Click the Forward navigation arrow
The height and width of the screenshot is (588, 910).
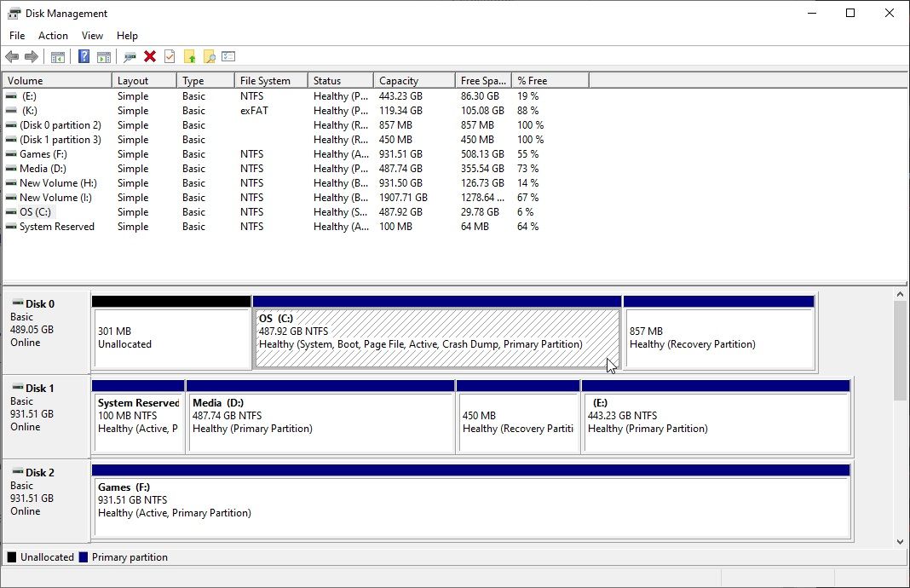(x=31, y=56)
